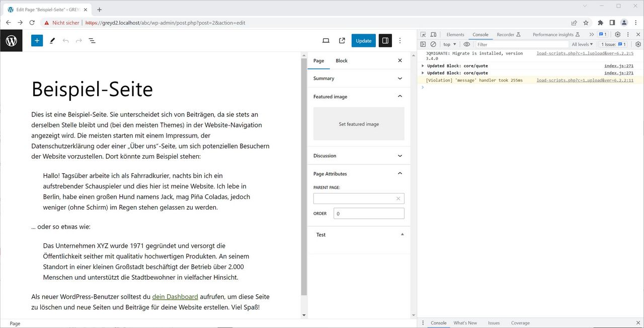This screenshot has height=328, width=644.
Task: Click the toggle device toolbar icon
Action: (x=433, y=34)
